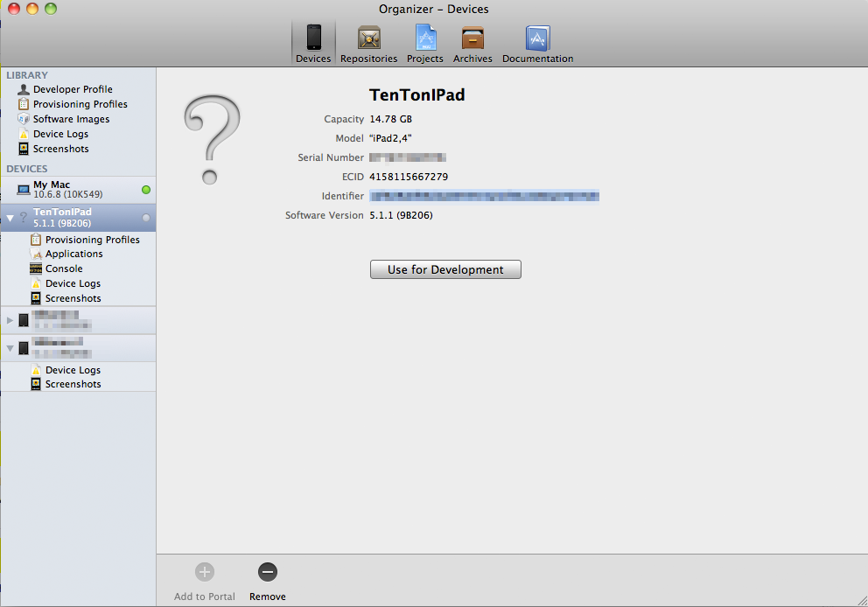The image size is (868, 607).
Task: Click the Add to Portal plus icon
Action: click(x=205, y=572)
